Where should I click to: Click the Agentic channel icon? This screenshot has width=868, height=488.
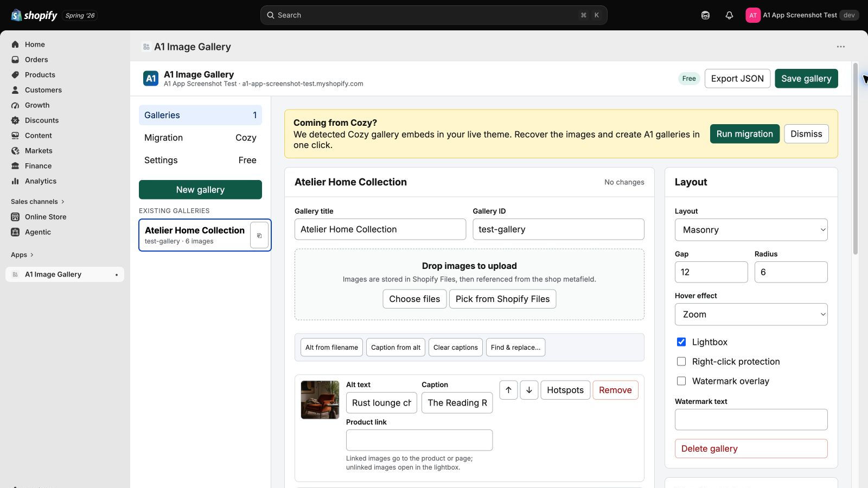15,232
